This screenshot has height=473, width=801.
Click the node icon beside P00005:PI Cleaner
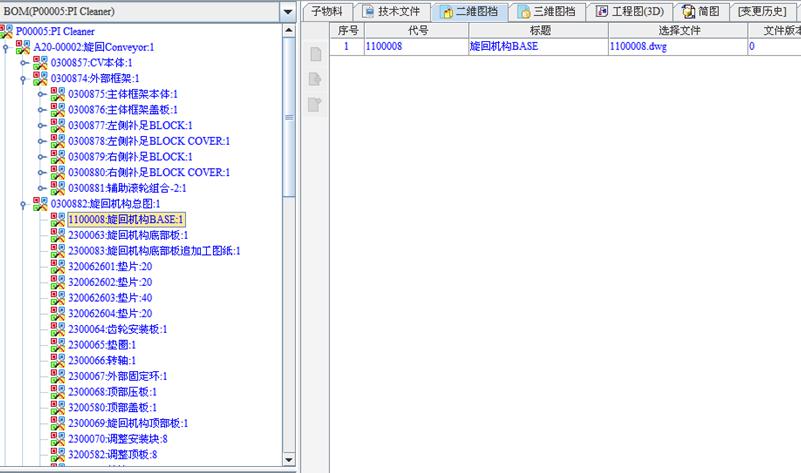point(7,32)
